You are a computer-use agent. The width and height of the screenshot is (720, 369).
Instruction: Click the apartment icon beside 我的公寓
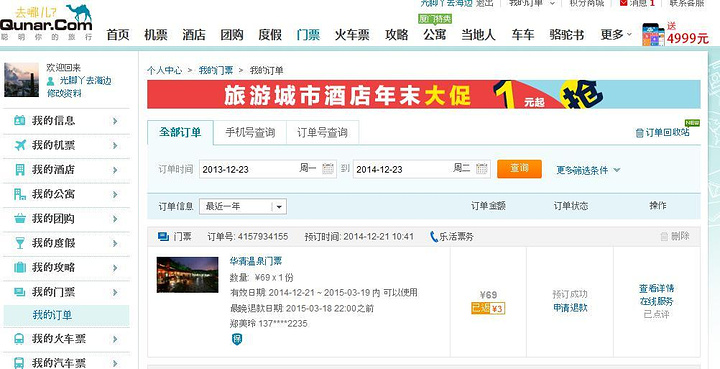[20, 194]
